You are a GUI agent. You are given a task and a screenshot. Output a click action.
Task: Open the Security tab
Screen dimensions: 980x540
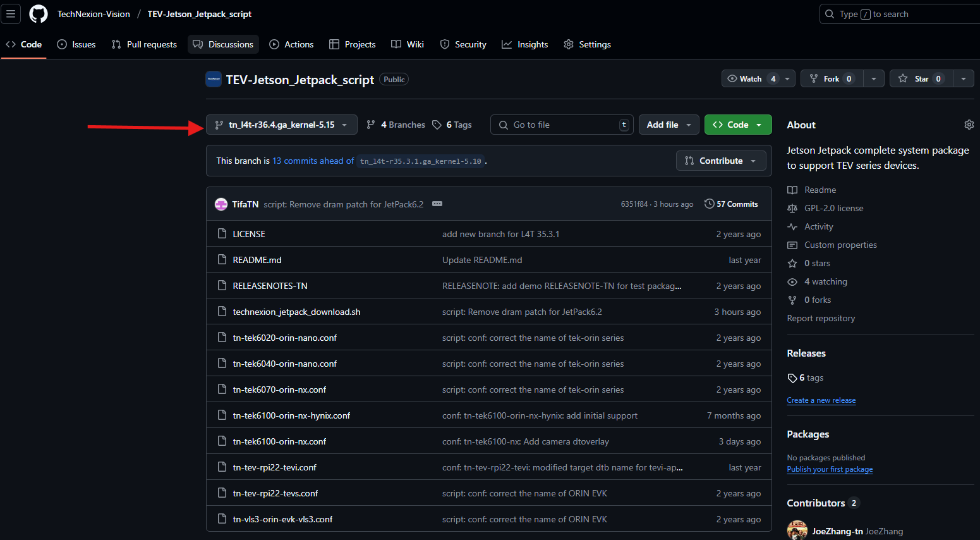coord(463,44)
